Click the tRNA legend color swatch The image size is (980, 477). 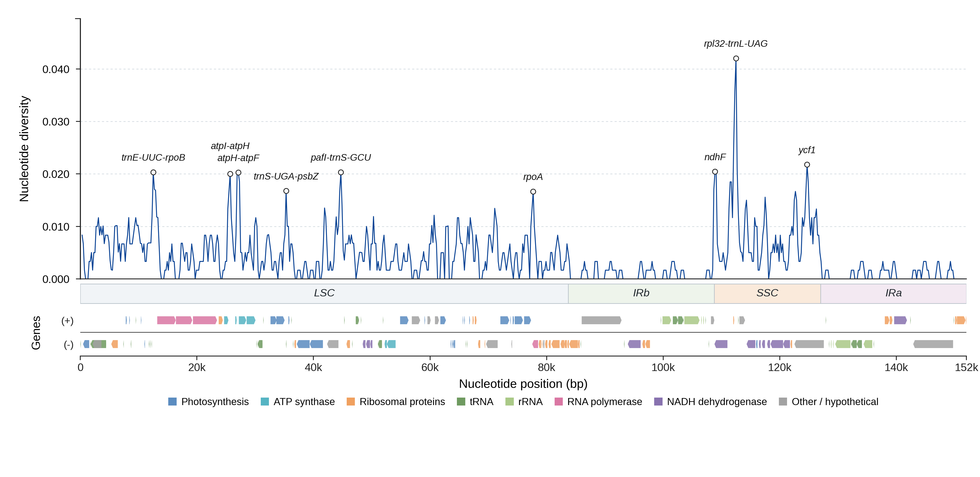pos(461,402)
